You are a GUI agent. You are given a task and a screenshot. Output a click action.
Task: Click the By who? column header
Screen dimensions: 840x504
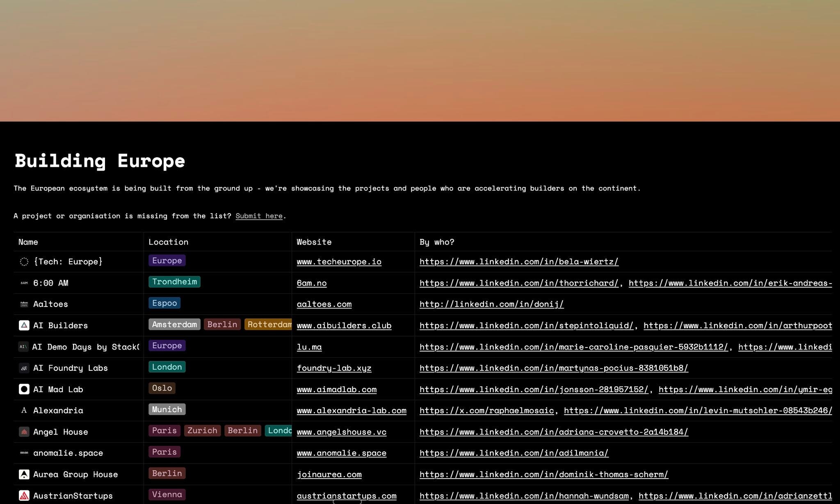[437, 242]
